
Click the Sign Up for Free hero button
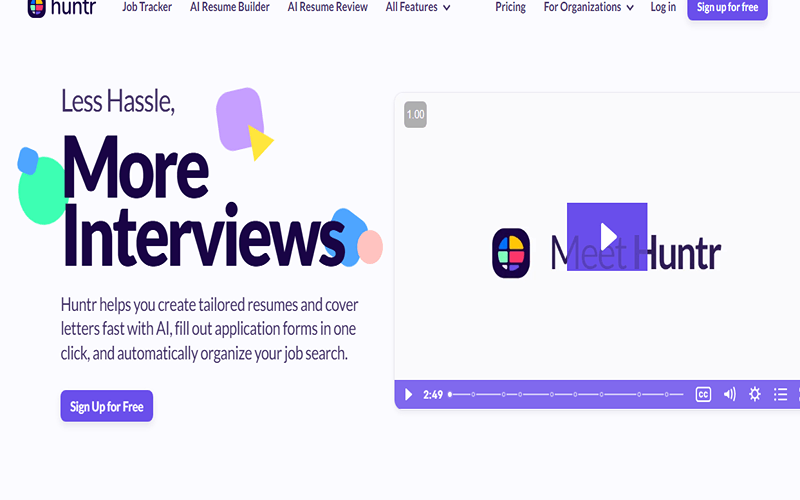click(x=107, y=406)
